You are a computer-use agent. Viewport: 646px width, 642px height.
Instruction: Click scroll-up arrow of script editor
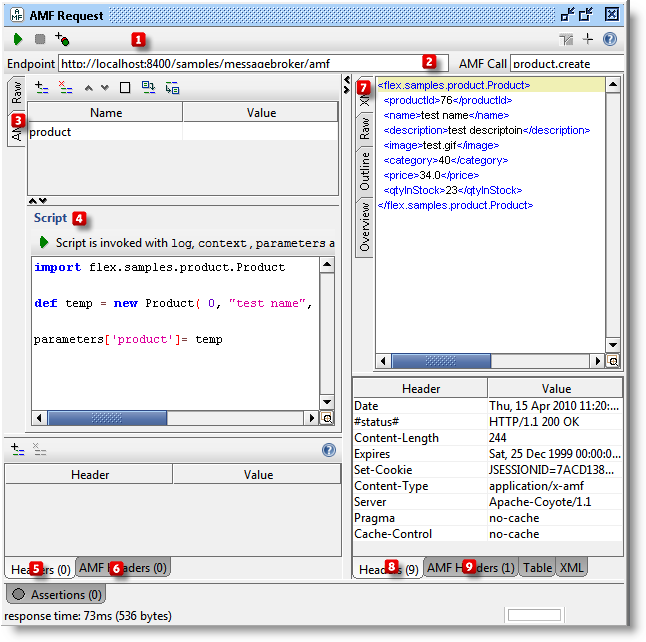point(327,265)
